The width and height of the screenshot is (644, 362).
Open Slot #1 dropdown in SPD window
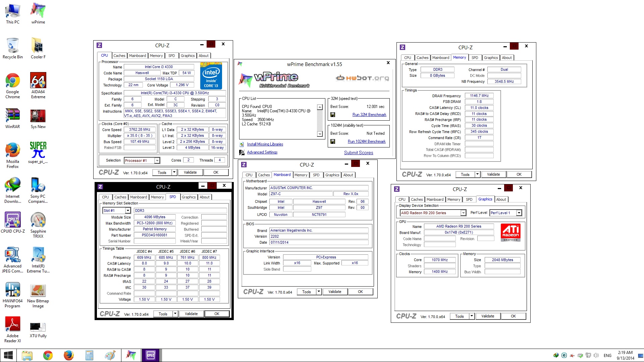coord(128,210)
